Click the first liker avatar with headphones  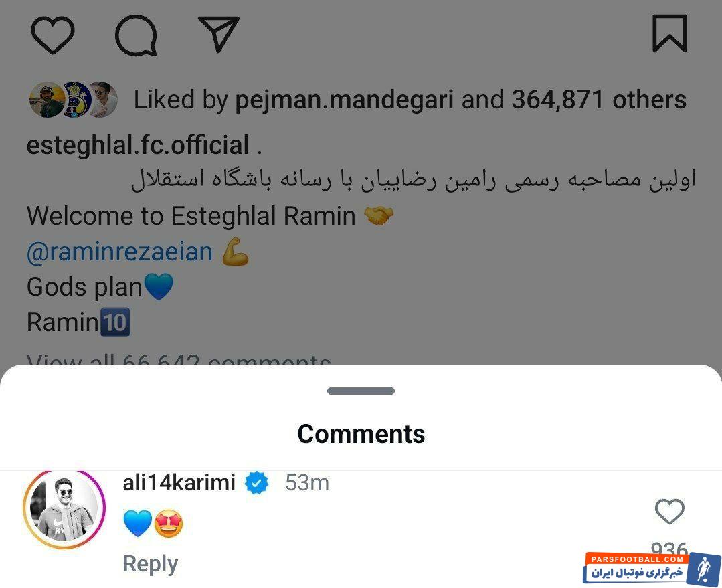pyautogui.click(x=46, y=100)
